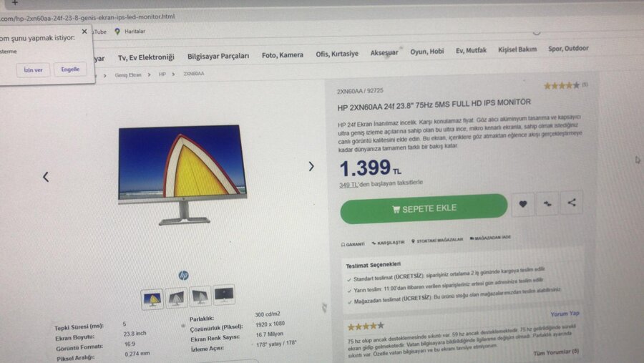The image size is (644, 363).
Task: Open new browser tab with plus icon
Action: pyautogui.click(x=15, y=3)
